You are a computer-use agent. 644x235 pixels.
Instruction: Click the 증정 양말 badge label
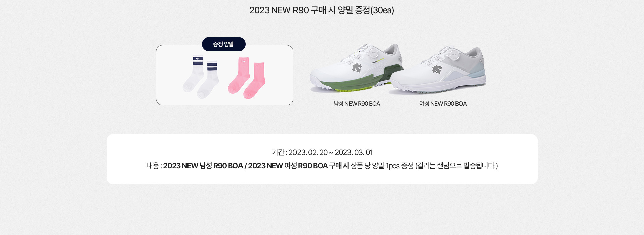pyautogui.click(x=223, y=44)
